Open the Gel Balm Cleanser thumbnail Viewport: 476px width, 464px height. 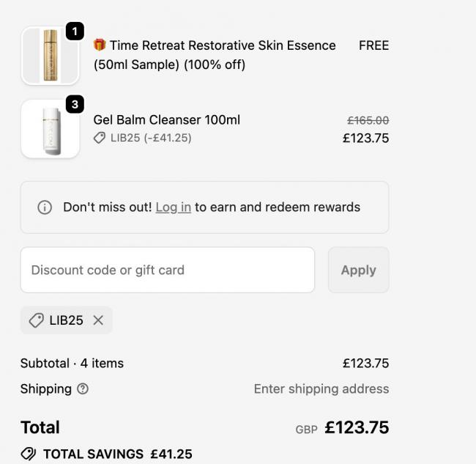click(50, 130)
